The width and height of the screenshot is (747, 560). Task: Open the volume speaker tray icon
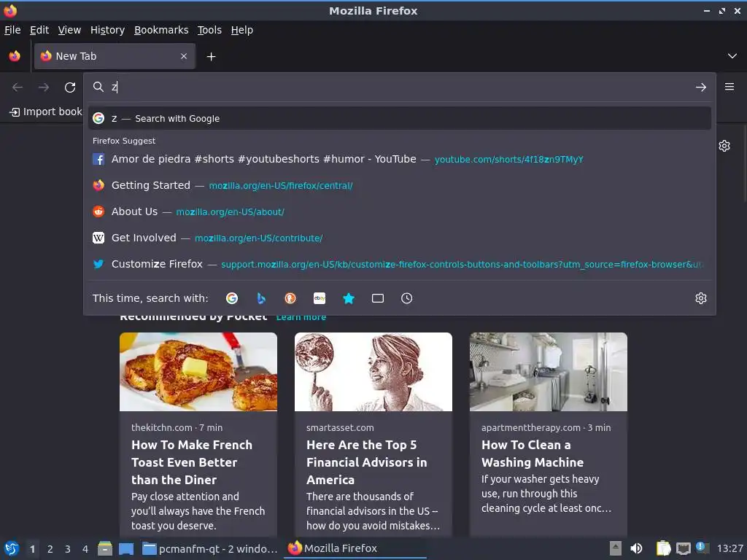(x=636, y=548)
